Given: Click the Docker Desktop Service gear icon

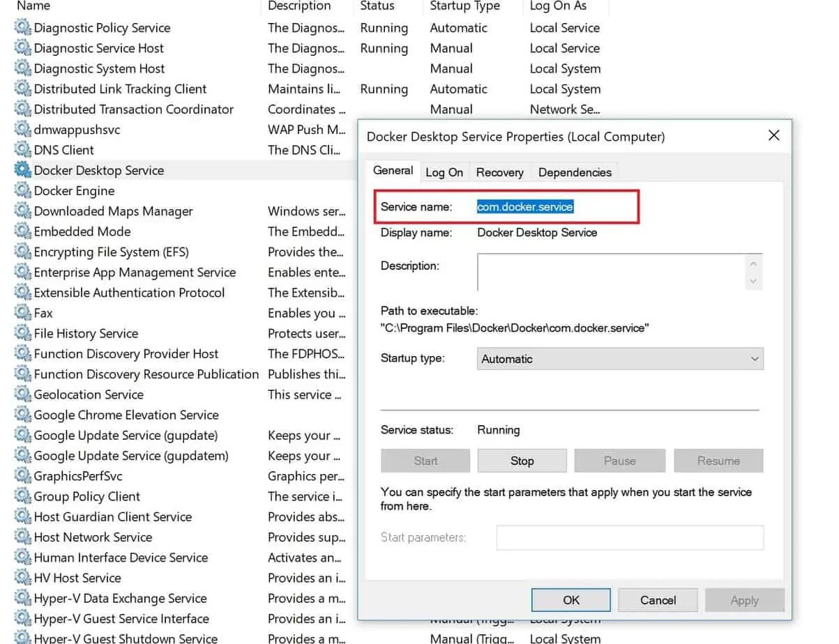Looking at the screenshot, I should (x=22, y=170).
